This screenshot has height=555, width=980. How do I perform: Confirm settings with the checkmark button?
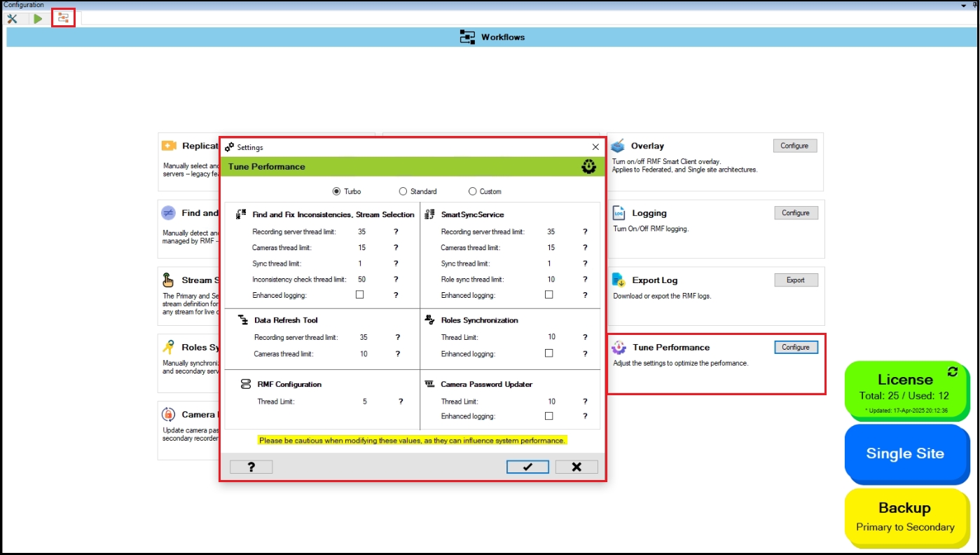coord(527,467)
